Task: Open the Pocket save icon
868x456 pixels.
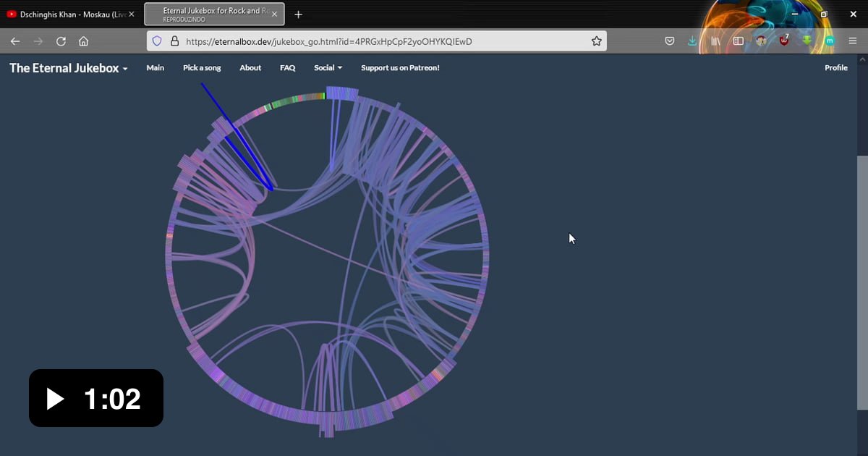Action: [x=670, y=41]
